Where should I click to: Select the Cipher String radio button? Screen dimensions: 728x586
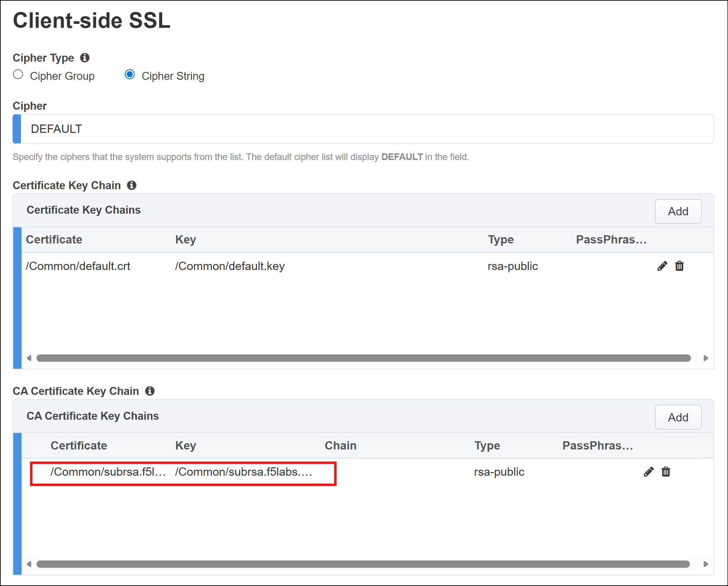click(x=130, y=74)
